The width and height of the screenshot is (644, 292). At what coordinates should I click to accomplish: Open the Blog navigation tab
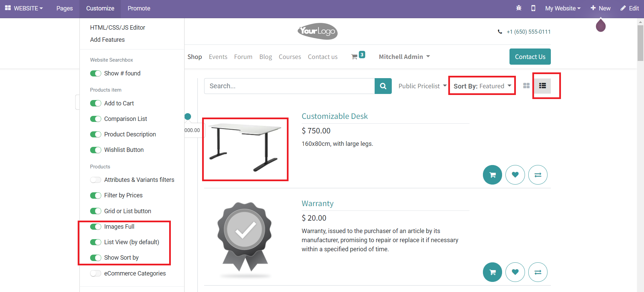(x=265, y=57)
